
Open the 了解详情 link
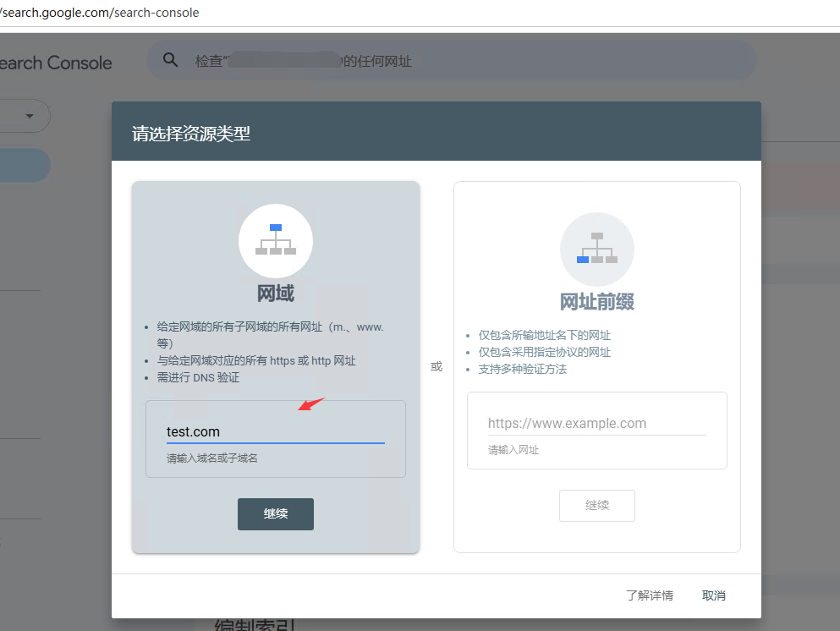coord(649,595)
